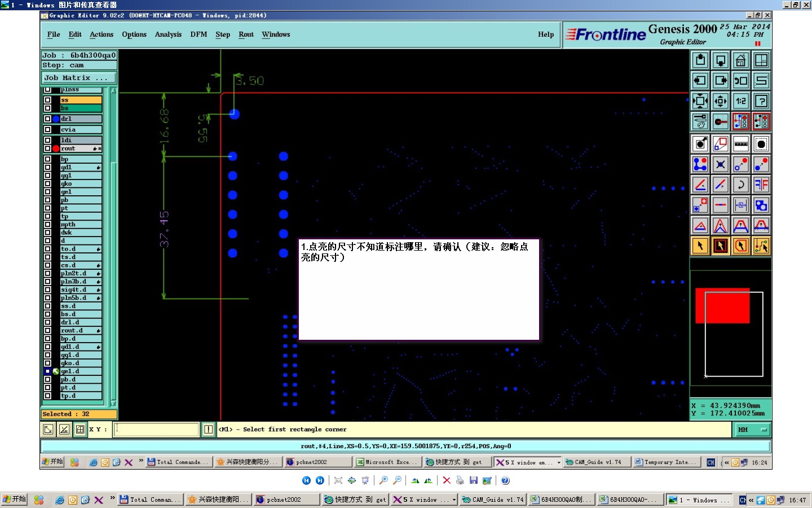Toggle display checkbox for npth layer
The image size is (812, 508).
coord(47,224)
